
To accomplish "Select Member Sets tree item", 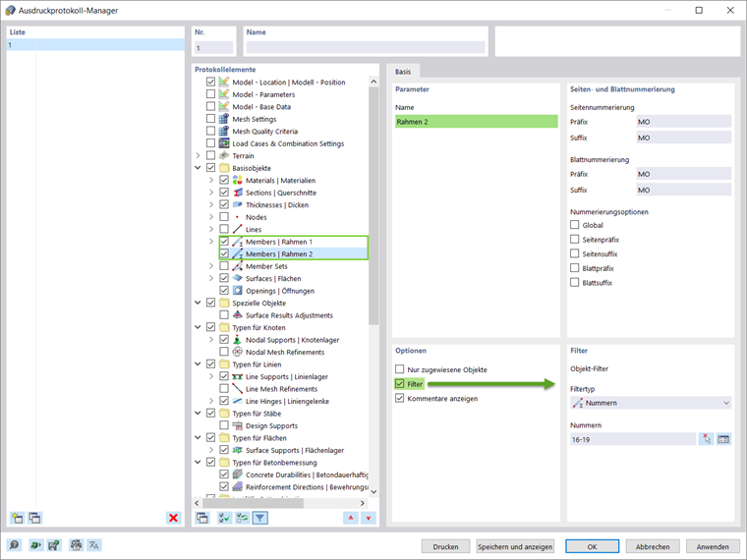I will 266,266.
